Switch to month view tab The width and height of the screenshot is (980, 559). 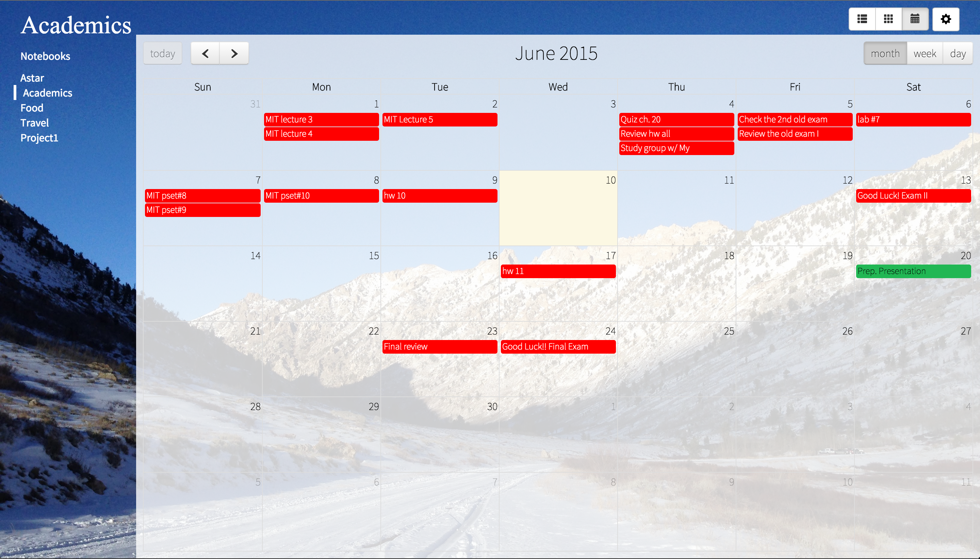point(884,53)
